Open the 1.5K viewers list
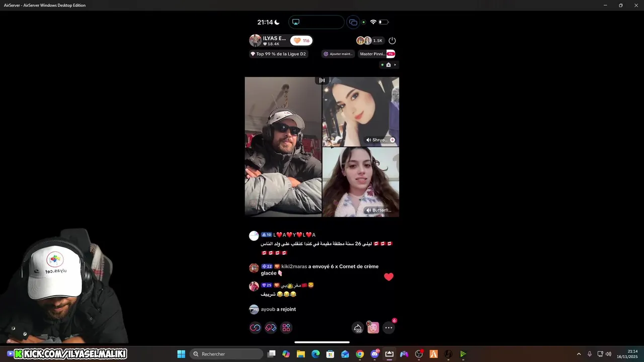Screen dimensions: 644x362 pos(370,41)
